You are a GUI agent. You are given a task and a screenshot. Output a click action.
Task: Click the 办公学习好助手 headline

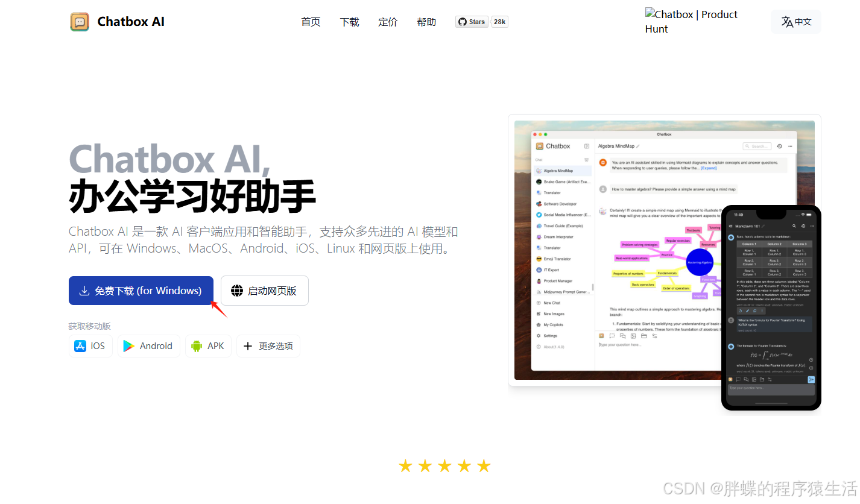click(x=192, y=196)
